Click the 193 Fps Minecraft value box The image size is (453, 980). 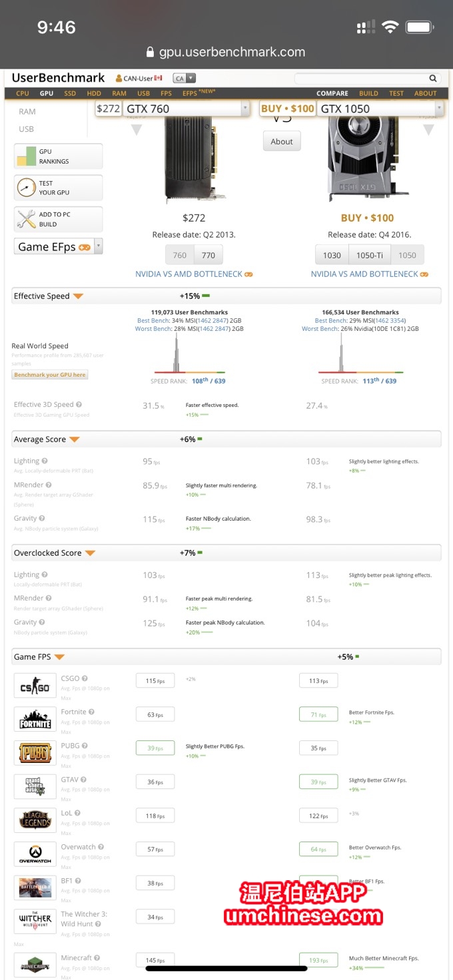[318, 960]
